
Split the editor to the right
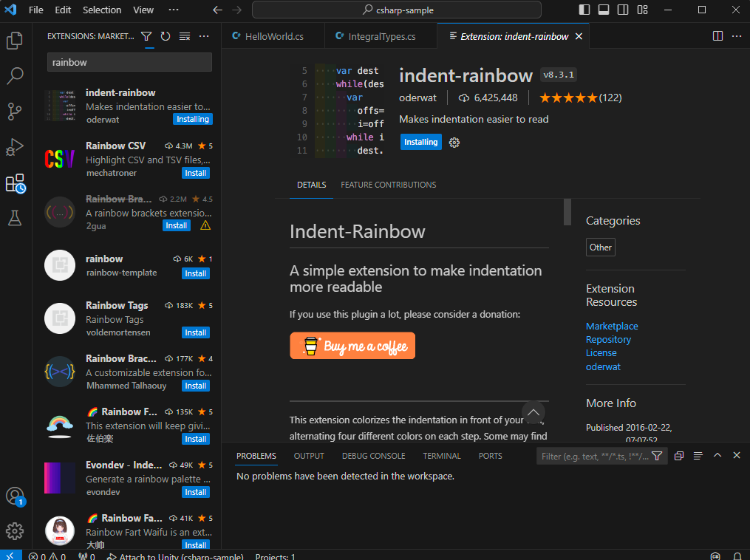coord(717,36)
